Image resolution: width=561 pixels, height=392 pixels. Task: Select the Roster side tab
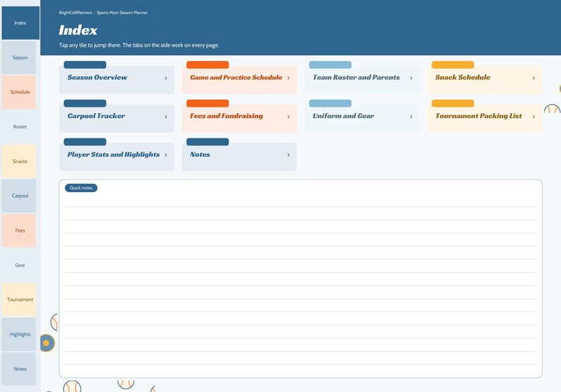pyautogui.click(x=19, y=126)
